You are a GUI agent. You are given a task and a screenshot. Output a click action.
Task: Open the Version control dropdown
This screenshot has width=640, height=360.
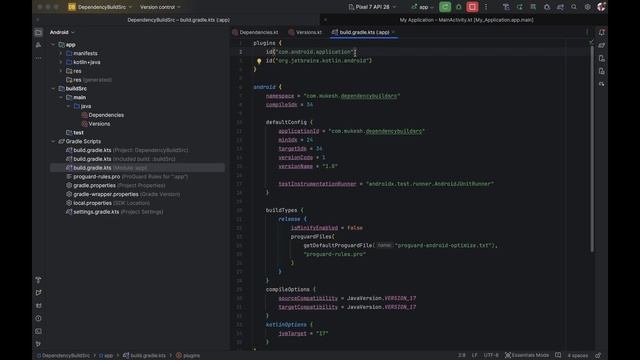pos(160,7)
